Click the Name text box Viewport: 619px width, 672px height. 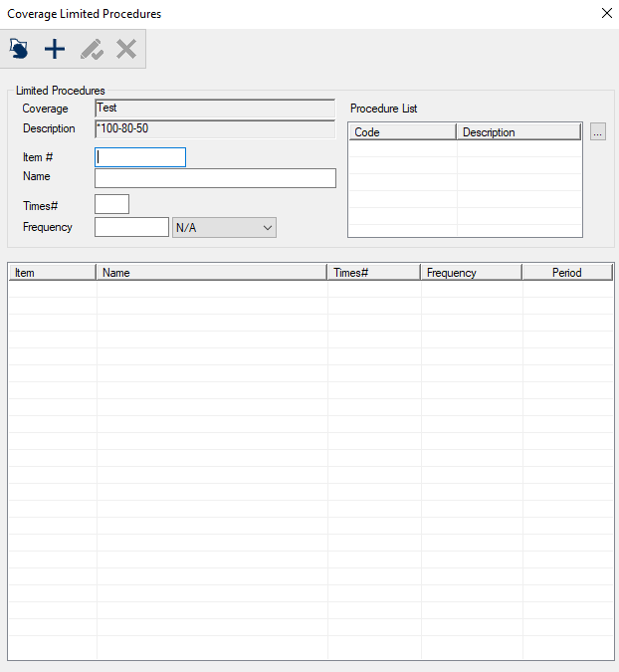[215, 178]
